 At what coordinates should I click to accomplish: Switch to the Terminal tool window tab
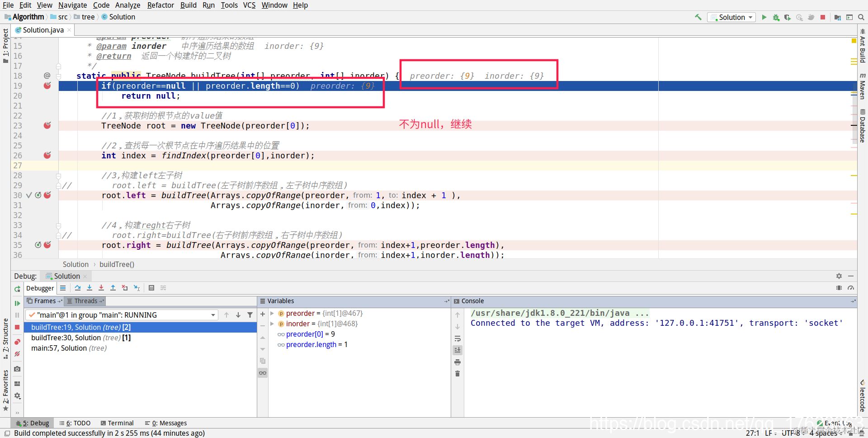tap(117, 423)
